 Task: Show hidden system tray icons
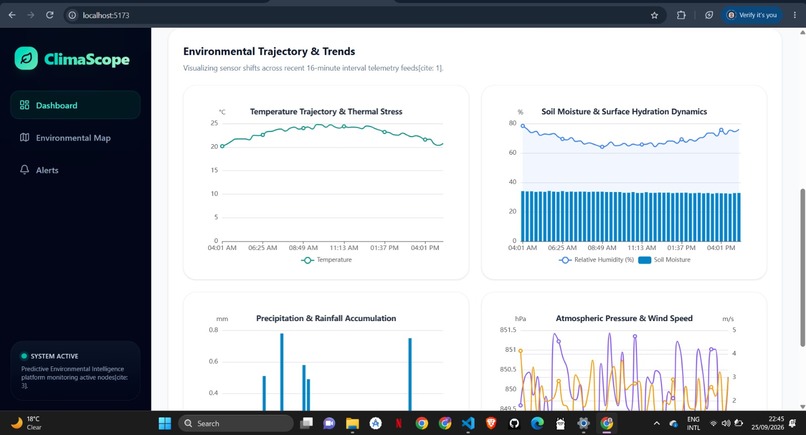tap(656, 423)
